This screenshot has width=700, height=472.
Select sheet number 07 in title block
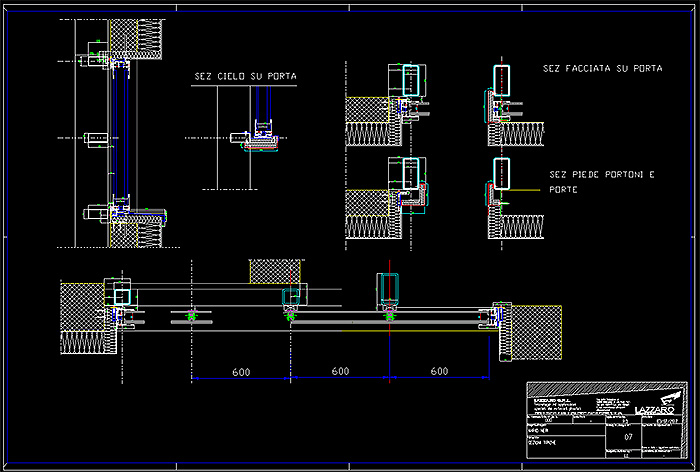coord(627,437)
